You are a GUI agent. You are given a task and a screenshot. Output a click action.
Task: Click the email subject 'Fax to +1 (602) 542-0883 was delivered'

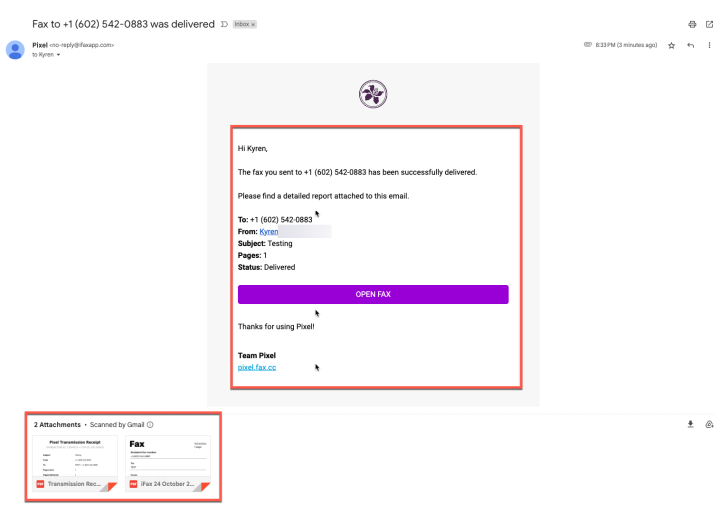pyautogui.click(x=123, y=24)
